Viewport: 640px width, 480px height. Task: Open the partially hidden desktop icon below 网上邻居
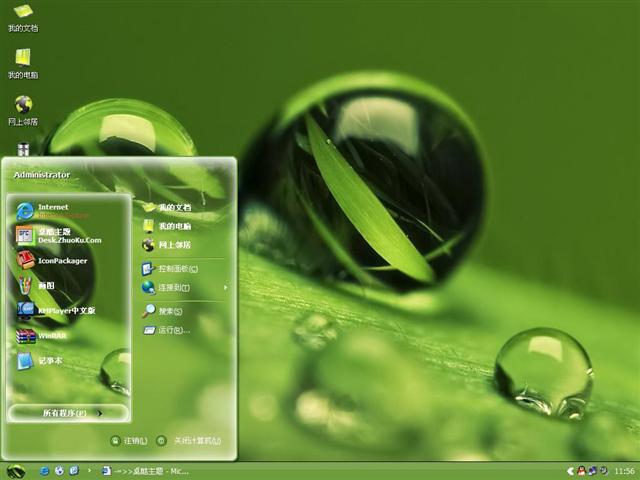click(x=23, y=149)
